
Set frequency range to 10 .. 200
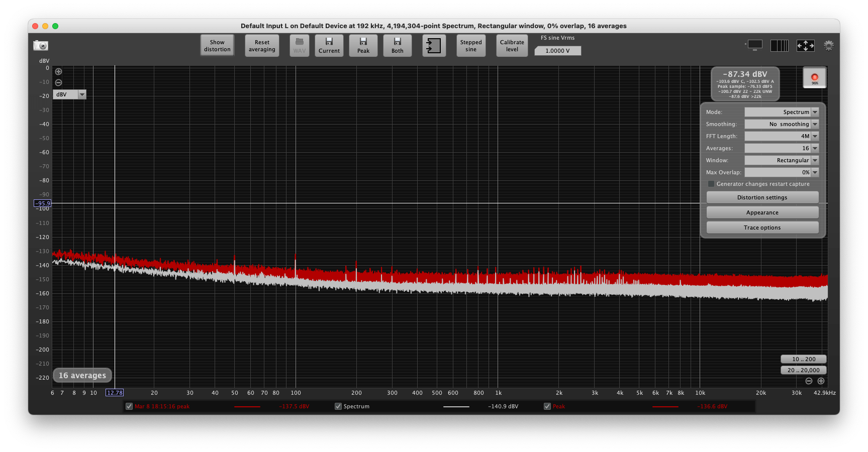804,359
